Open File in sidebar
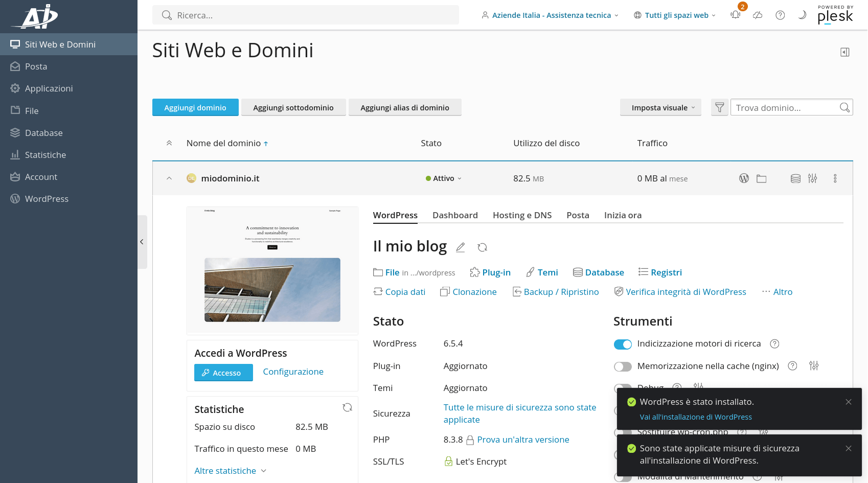868x483 pixels. [68, 111]
